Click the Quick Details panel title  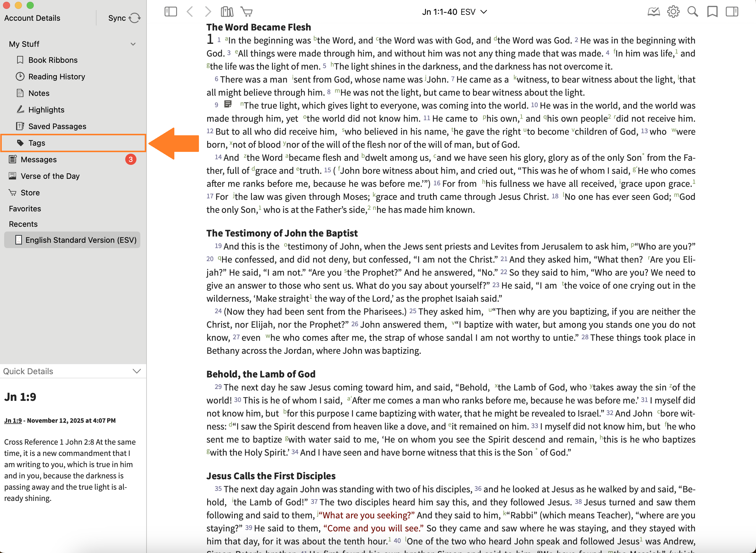(28, 371)
